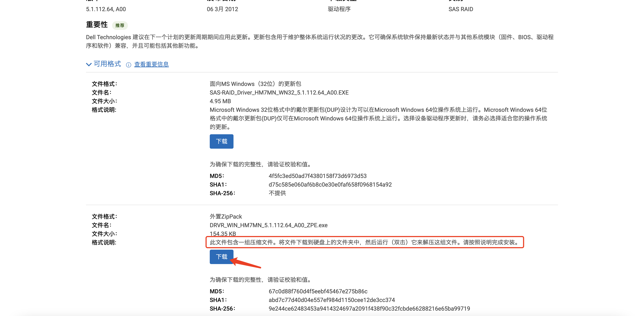Click the release date 06 3月 2012

pyautogui.click(x=222, y=9)
